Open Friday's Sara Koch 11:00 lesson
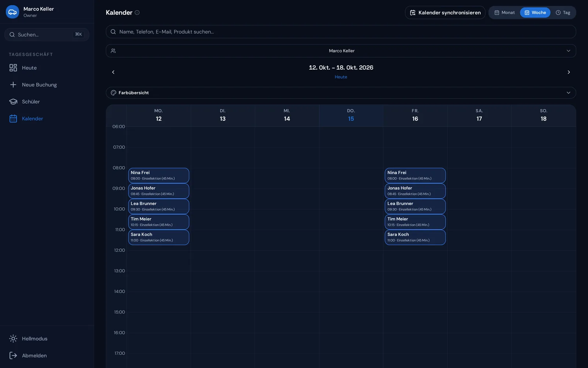 tap(415, 237)
